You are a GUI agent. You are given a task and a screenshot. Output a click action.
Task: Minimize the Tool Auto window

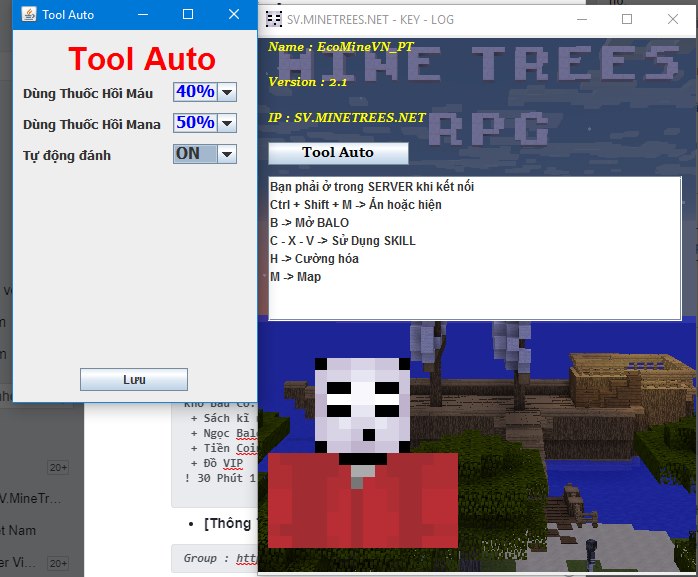[x=143, y=14]
